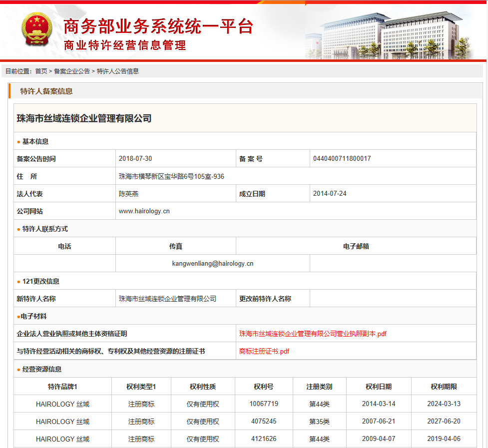488x448 pixels.
Task: Click the 备案公告时间 label
Action: (x=36, y=159)
